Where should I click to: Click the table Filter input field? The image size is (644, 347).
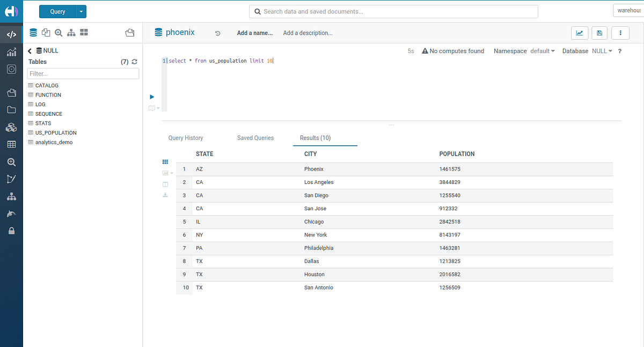(83, 73)
